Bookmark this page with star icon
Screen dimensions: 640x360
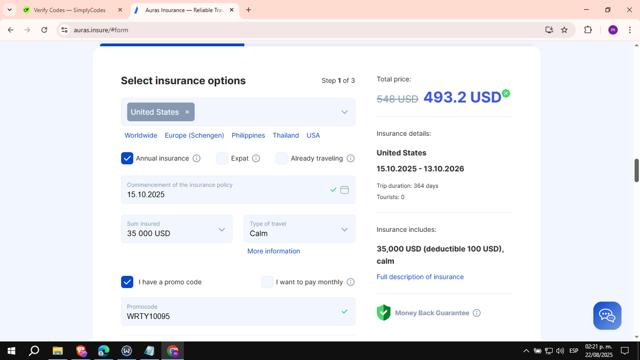click(564, 30)
